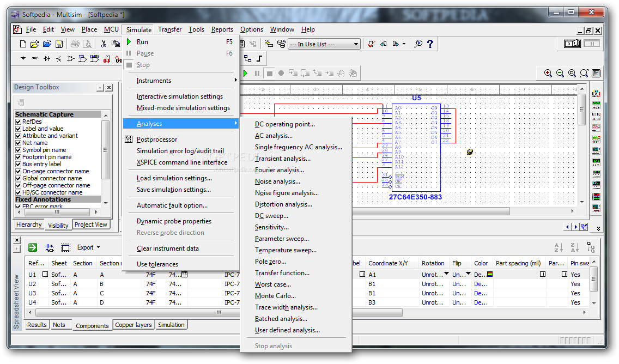This screenshot has width=619, height=364.
Task: Click the Copy icon in toolbar
Action: pos(116,44)
